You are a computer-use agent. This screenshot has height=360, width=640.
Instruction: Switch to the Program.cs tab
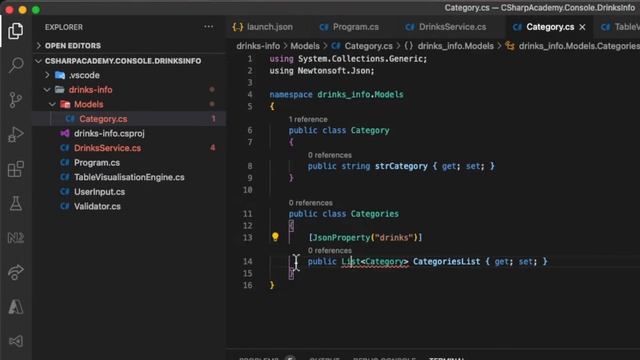pos(349,27)
